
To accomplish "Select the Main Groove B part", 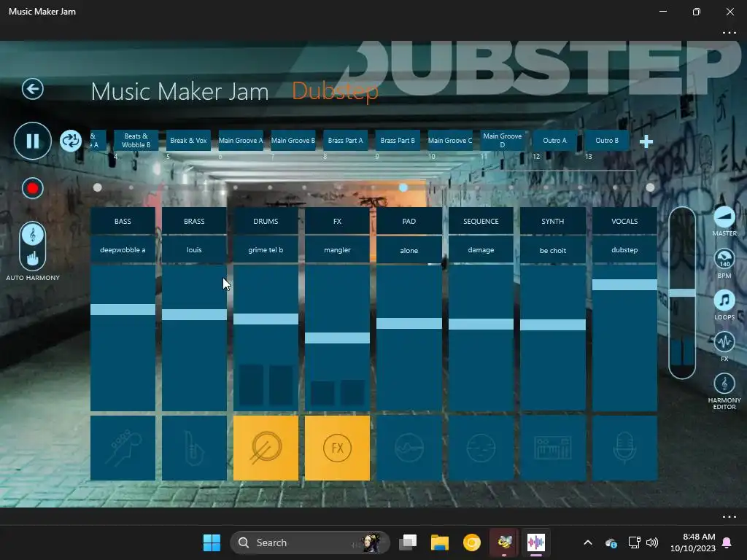I will coord(293,141).
